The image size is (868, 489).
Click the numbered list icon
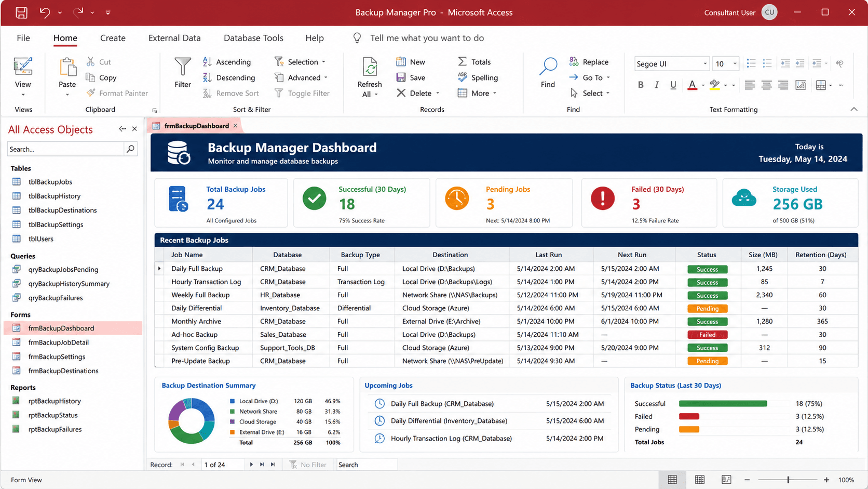tap(767, 63)
